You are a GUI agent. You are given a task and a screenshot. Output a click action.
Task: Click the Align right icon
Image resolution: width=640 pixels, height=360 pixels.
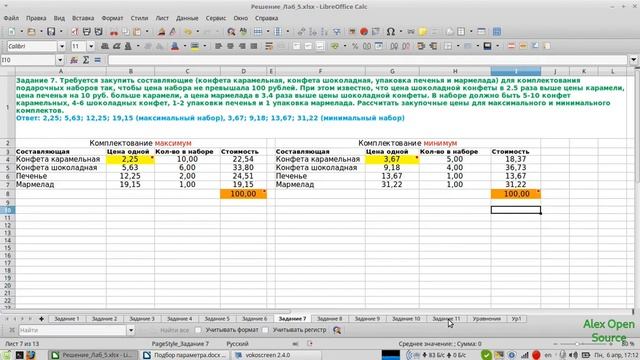coord(242,46)
